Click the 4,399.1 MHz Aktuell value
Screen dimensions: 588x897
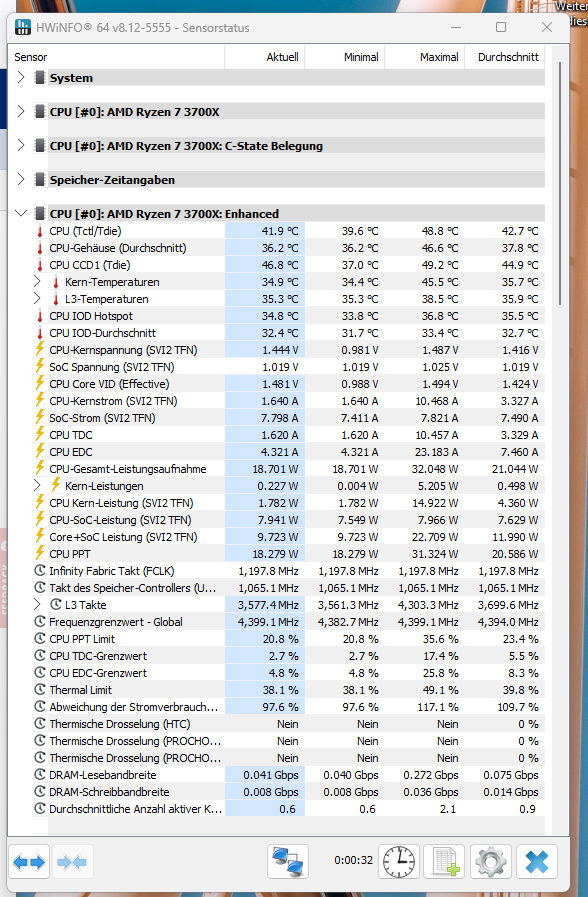268,622
